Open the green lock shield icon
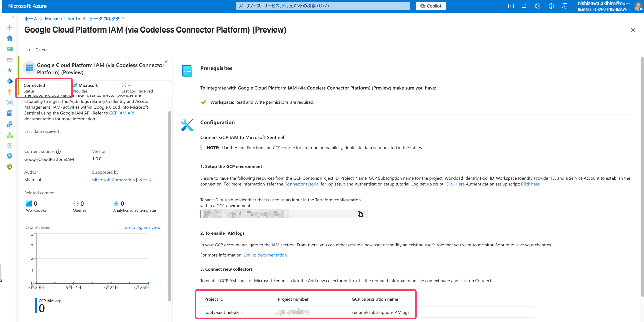This screenshot has height=322, width=644. (x=10, y=167)
